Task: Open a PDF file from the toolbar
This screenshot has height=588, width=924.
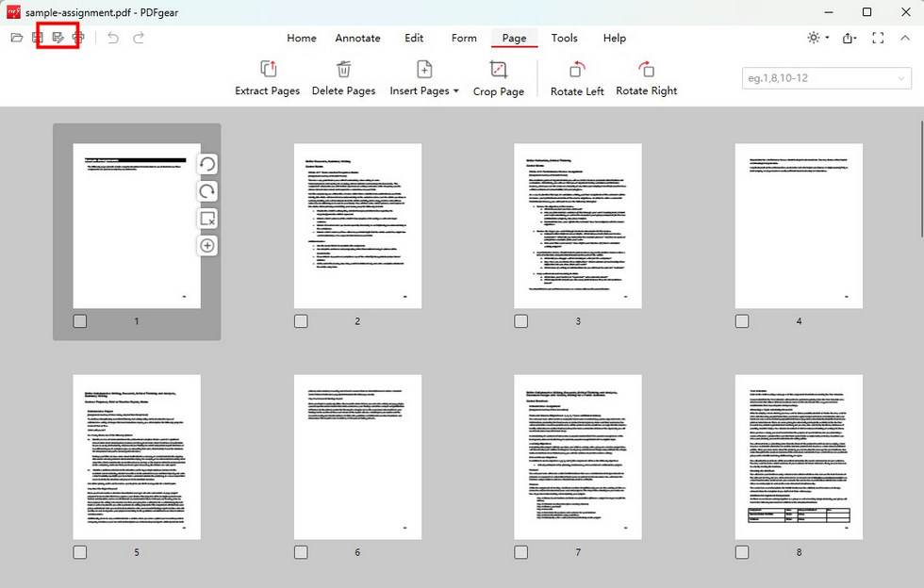Action: pyautogui.click(x=16, y=37)
